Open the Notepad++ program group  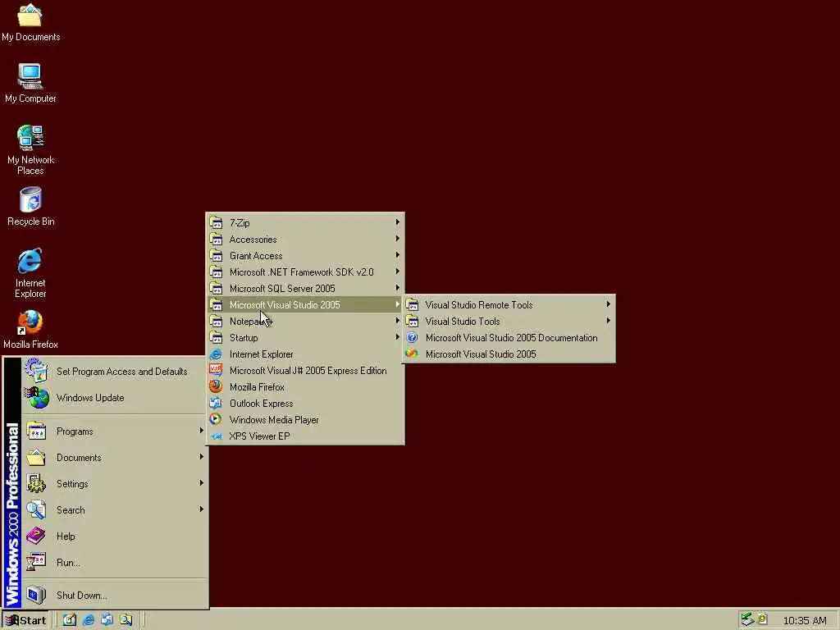(305, 321)
